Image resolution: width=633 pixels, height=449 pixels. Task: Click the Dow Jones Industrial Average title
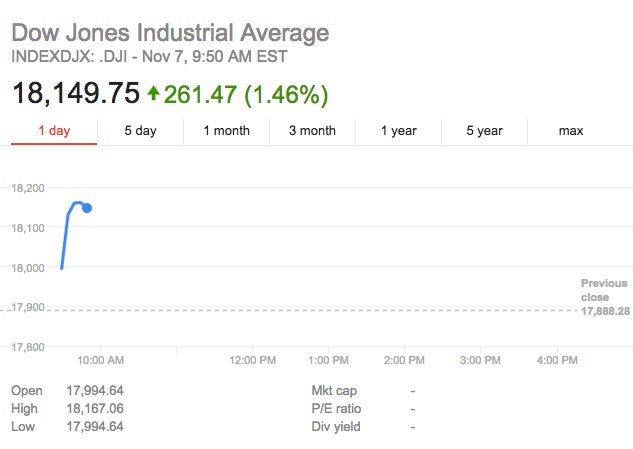170,32
